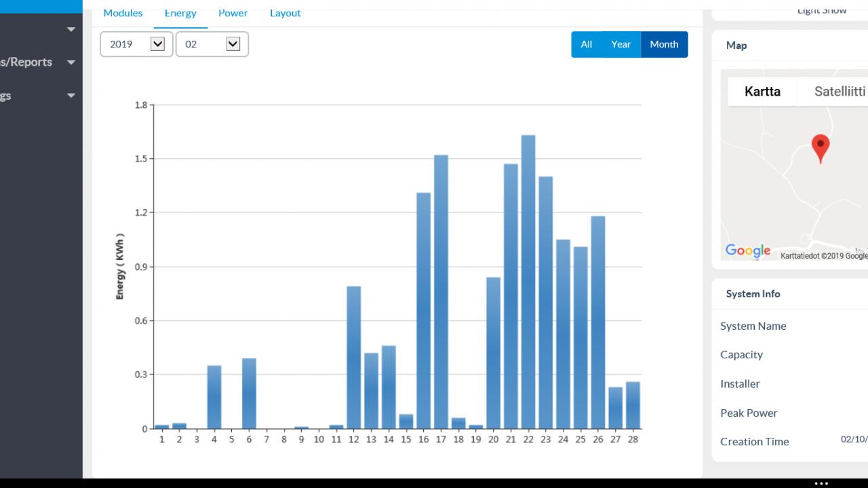The image size is (868, 488).
Task: Click the 'Map' panel heading
Action: (x=736, y=45)
